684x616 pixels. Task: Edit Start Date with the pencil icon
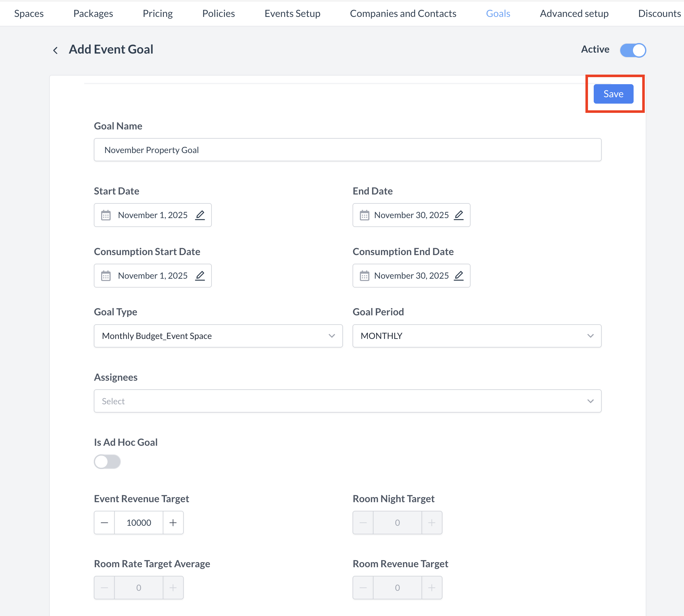[x=200, y=215]
